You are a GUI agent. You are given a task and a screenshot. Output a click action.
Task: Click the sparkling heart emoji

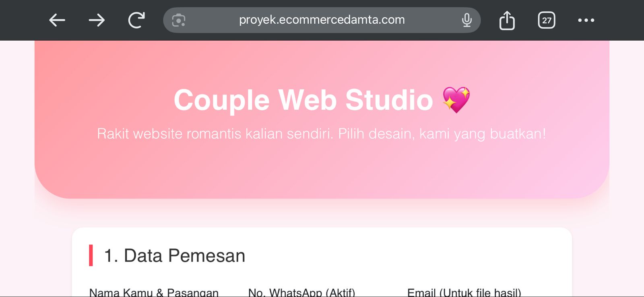click(456, 100)
